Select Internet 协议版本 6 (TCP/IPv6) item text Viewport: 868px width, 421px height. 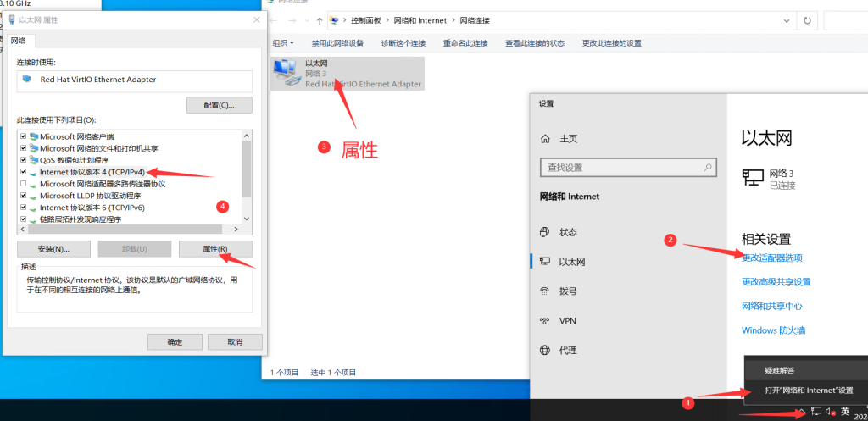coord(92,208)
